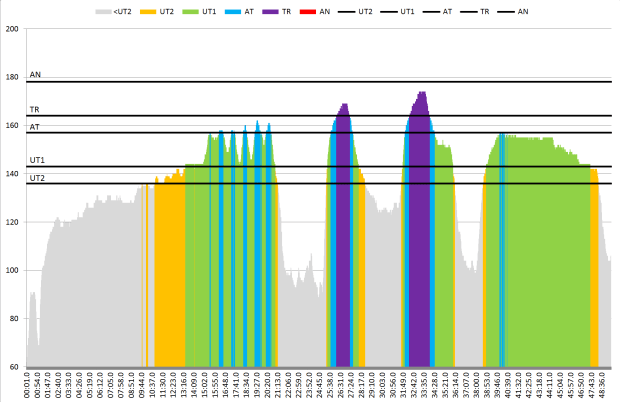Click the 60 value on vertical axis

click(x=14, y=368)
